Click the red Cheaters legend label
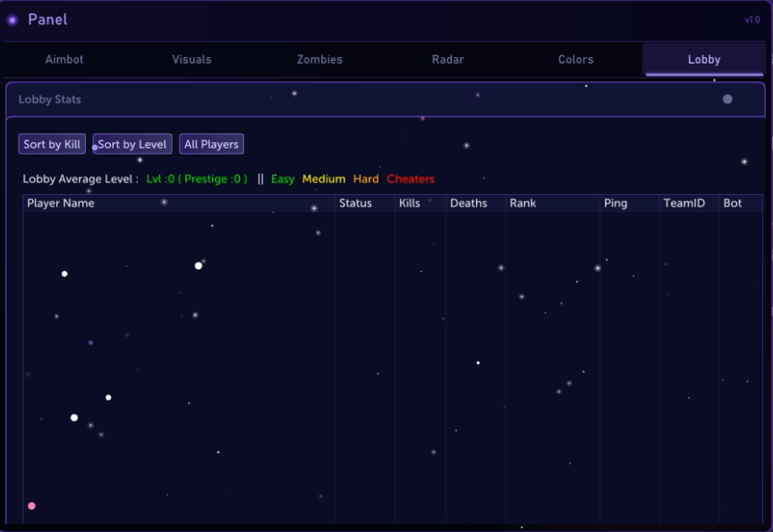The height and width of the screenshot is (532, 773). [411, 180]
